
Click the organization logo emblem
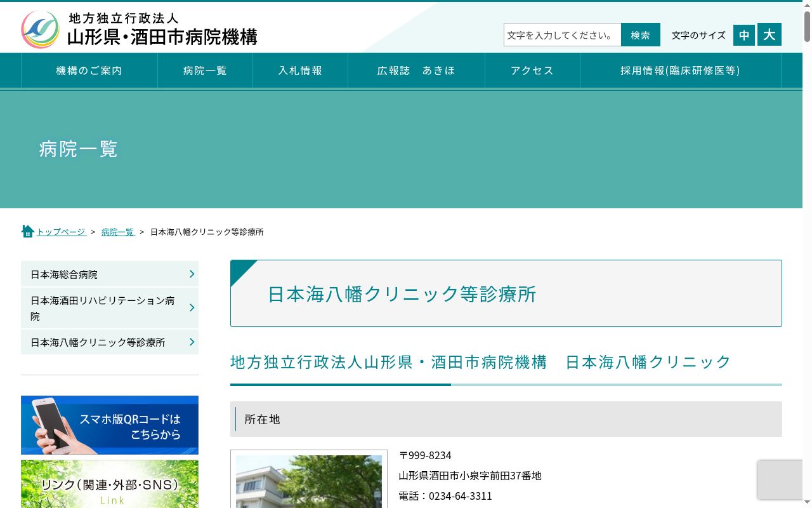pyautogui.click(x=40, y=29)
